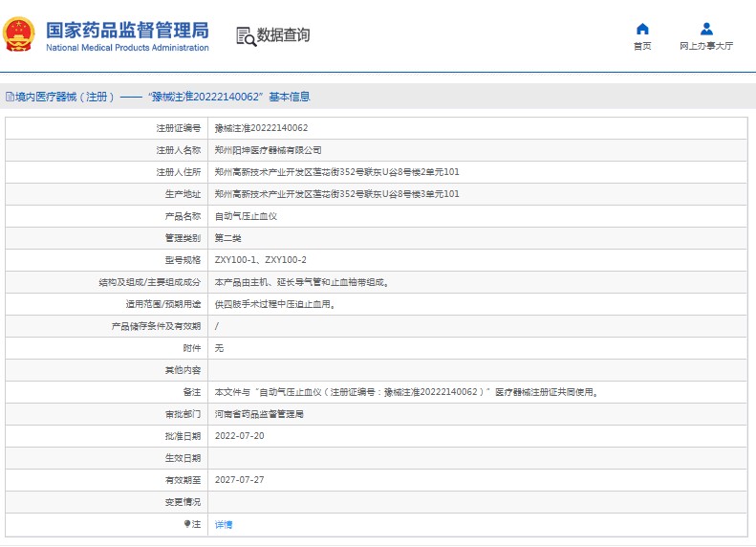Click the product name 自动气压止血仪 cell
Image resolution: width=756 pixels, height=547 pixels.
[246, 216]
